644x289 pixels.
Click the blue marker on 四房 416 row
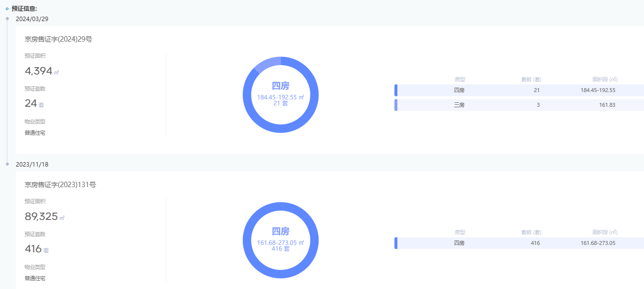coord(395,243)
